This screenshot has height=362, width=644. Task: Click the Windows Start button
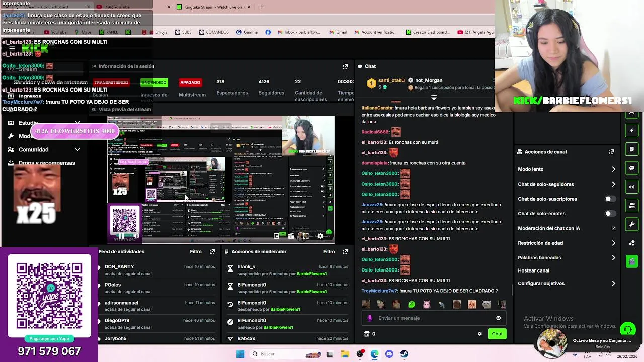(x=240, y=354)
